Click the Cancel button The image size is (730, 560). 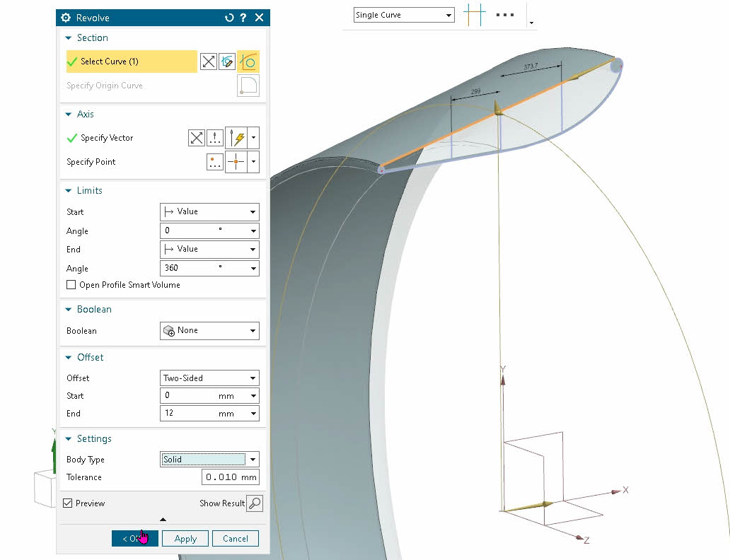tap(236, 539)
